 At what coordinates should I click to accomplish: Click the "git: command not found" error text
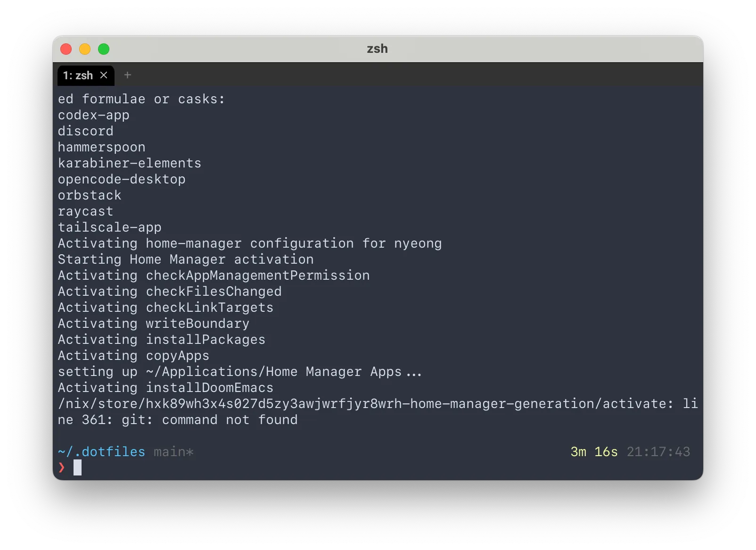pyautogui.click(x=209, y=420)
